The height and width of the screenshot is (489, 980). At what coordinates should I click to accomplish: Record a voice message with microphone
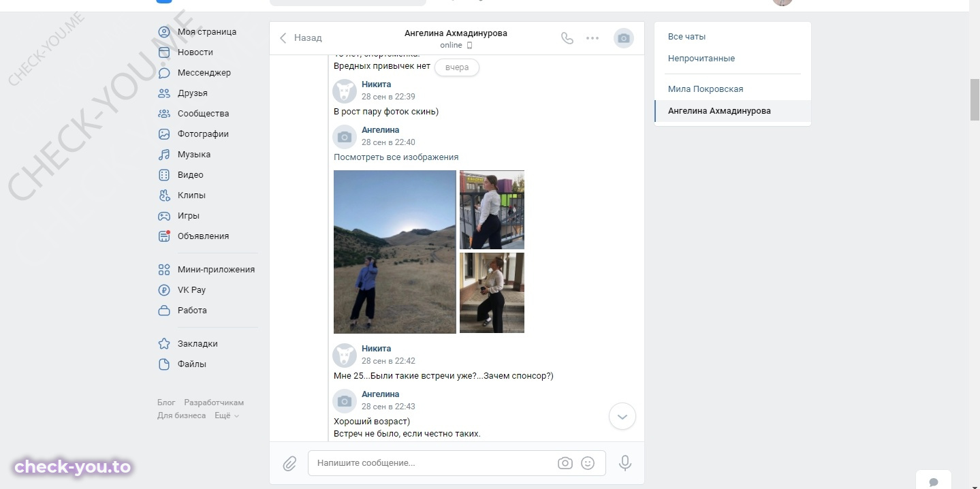(x=625, y=463)
